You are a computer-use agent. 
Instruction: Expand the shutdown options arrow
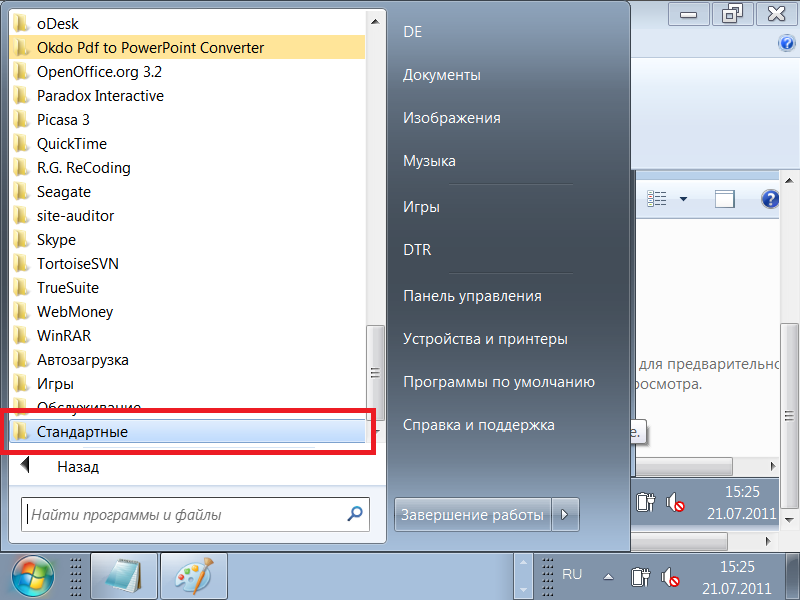pyautogui.click(x=565, y=515)
